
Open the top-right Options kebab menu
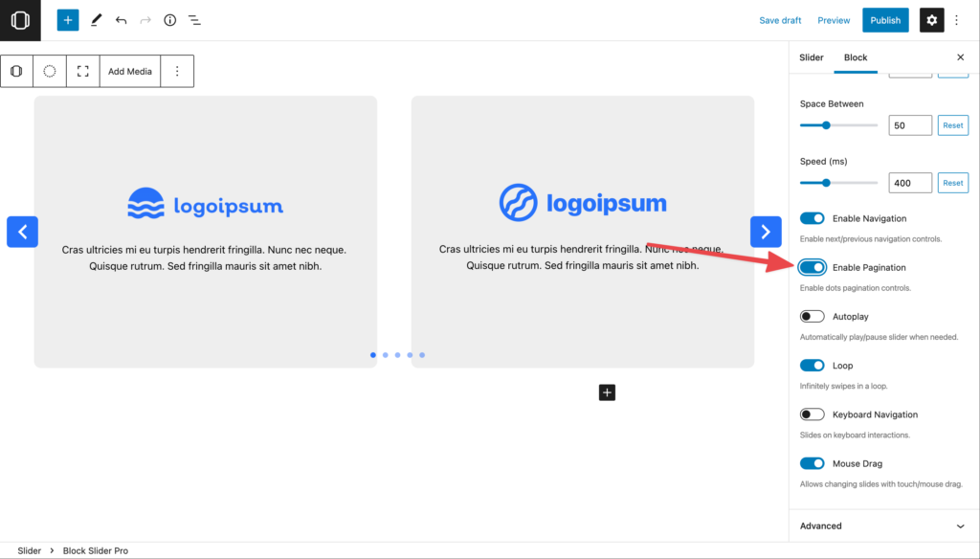coord(956,20)
